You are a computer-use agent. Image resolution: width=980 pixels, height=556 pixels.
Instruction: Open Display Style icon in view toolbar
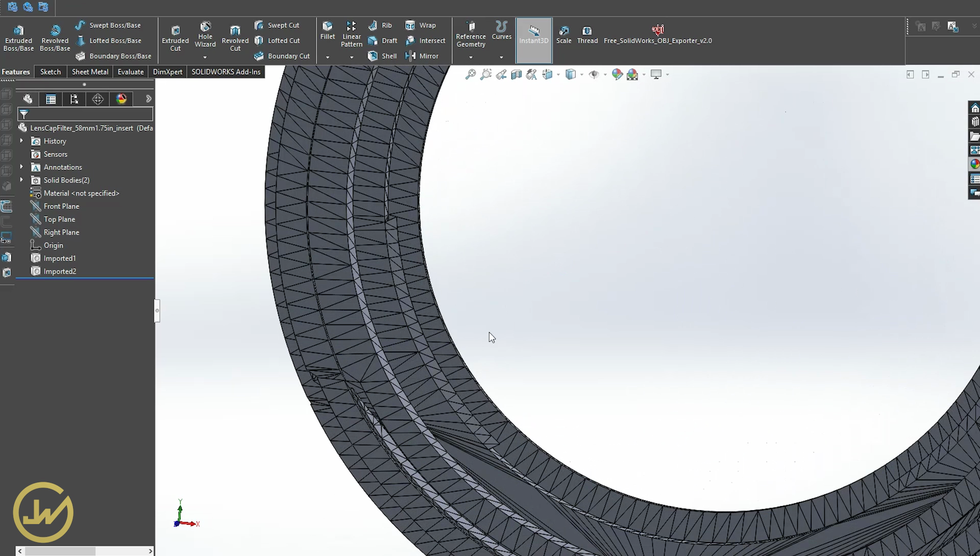tap(571, 74)
